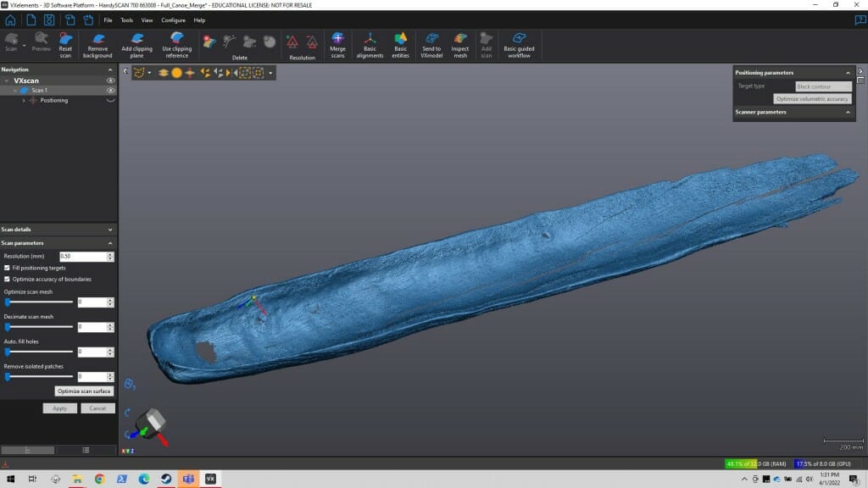Select the Reset scan tool
Viewport: 868px width, 488px height.
click(65, 44)
